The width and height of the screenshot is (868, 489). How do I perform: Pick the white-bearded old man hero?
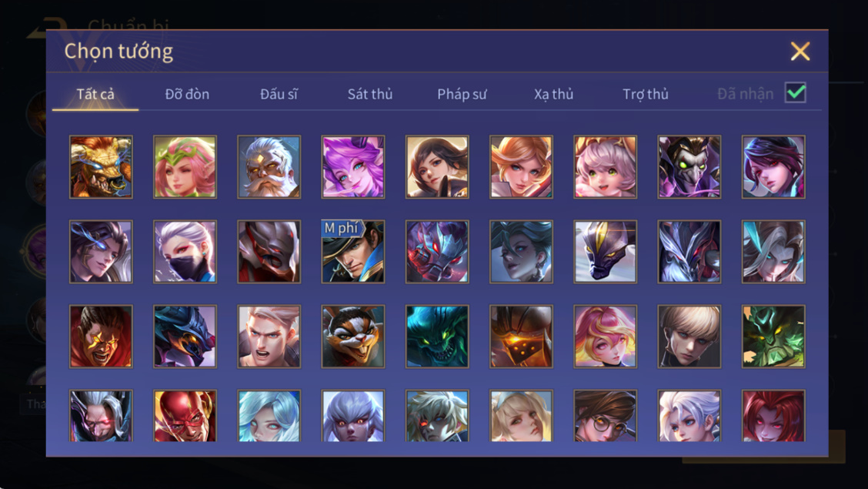click(x=269, y=166)
